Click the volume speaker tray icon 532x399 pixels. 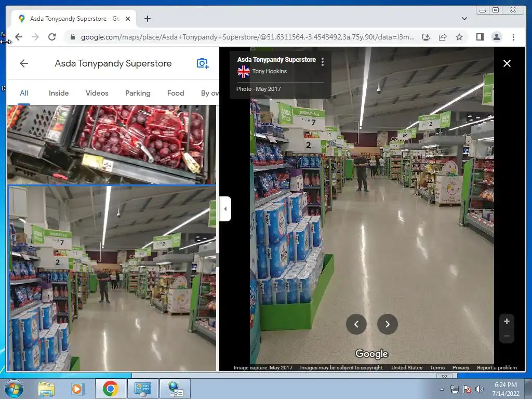pos(479,389)
